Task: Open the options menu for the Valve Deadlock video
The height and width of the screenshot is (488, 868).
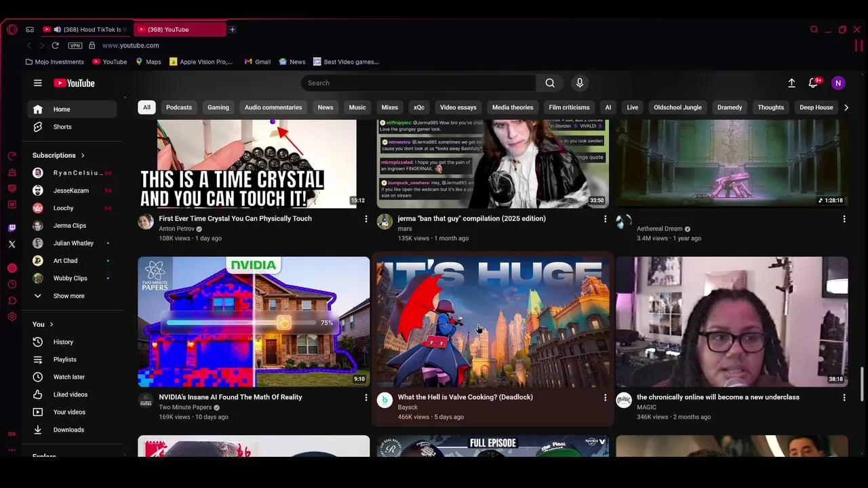Action: (605, 397)
